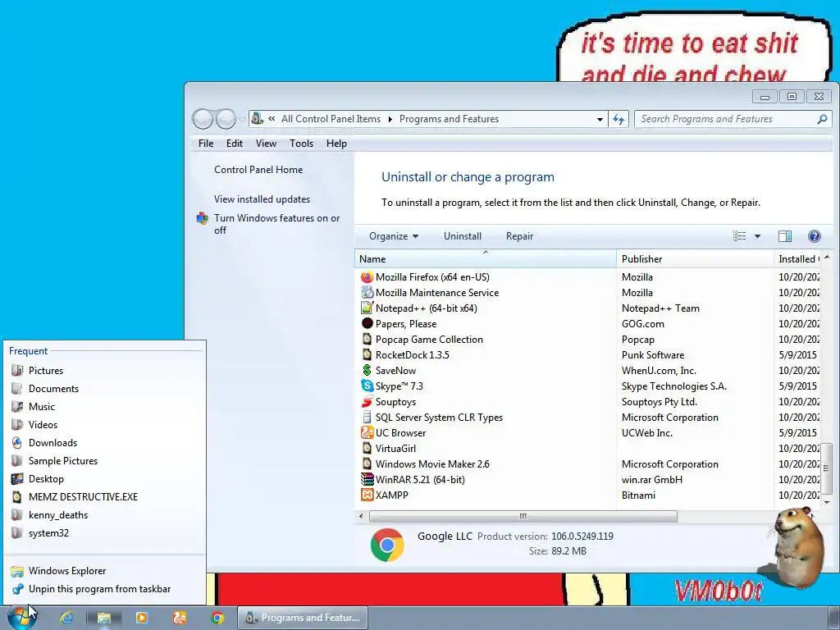Screen dimensions: 840x630
Task: Select the Souptoys icon
Action: pos(367,401)
